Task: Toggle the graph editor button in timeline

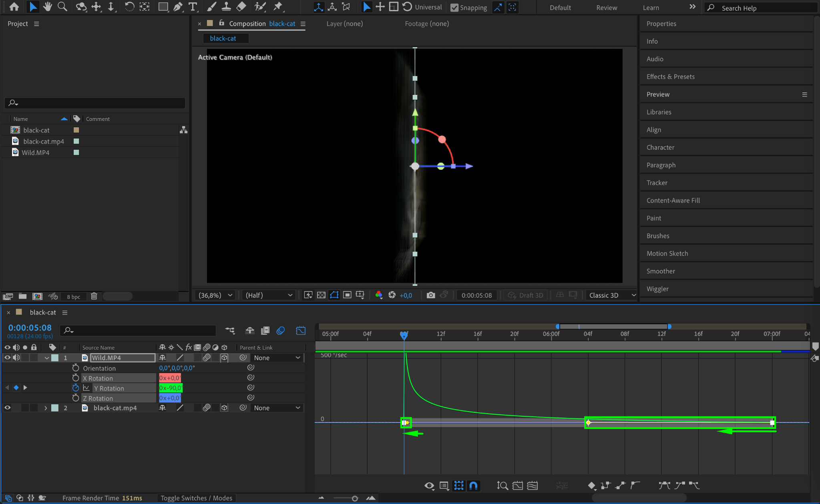Action: [300, 330]
